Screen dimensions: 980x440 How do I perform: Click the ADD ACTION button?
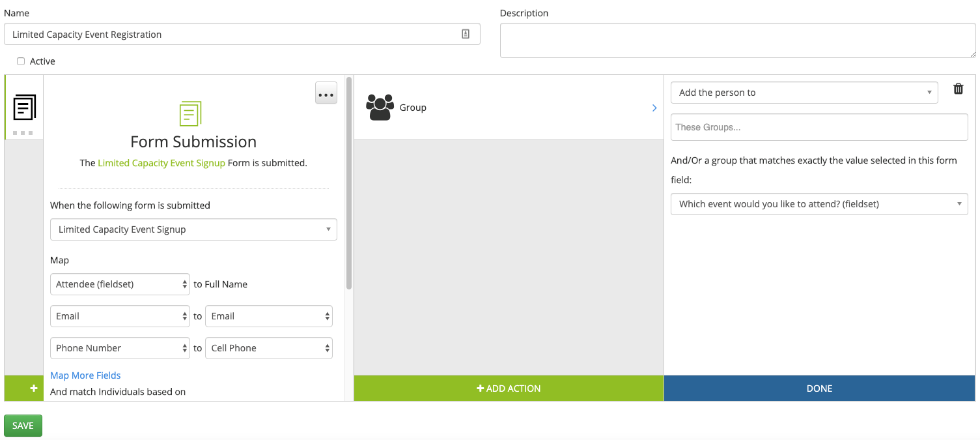click(x=509, y=388)
